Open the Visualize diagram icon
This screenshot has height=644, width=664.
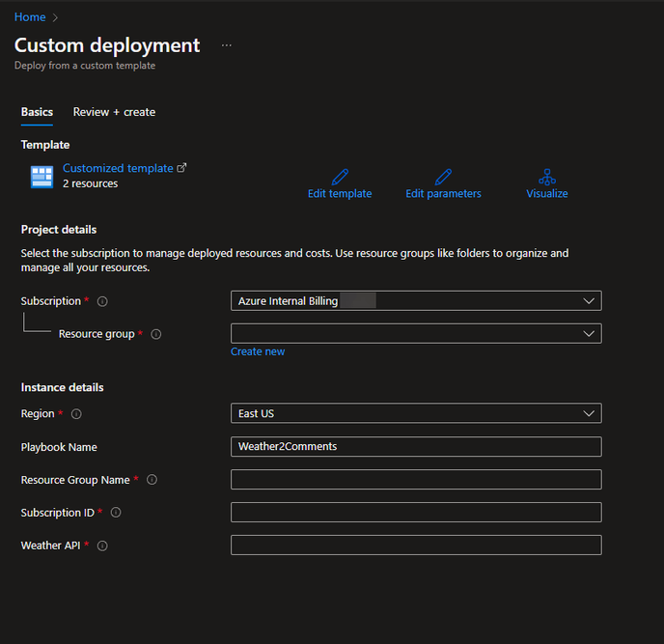coord(547,177)
